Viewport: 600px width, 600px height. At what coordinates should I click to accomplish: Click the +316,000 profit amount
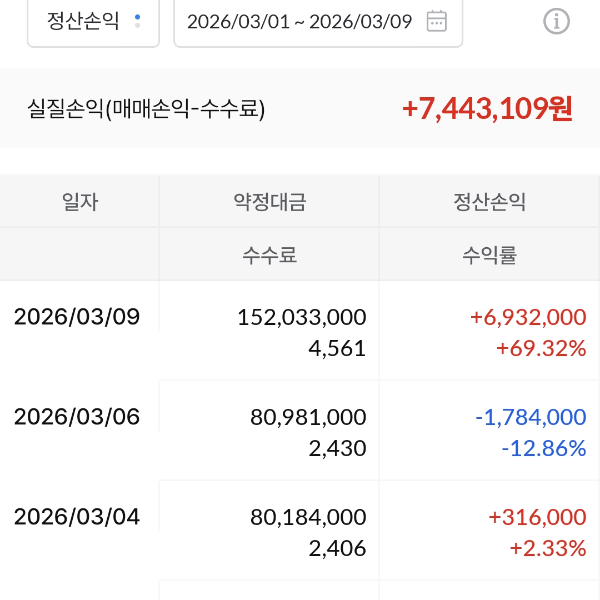tap(536, 517)
